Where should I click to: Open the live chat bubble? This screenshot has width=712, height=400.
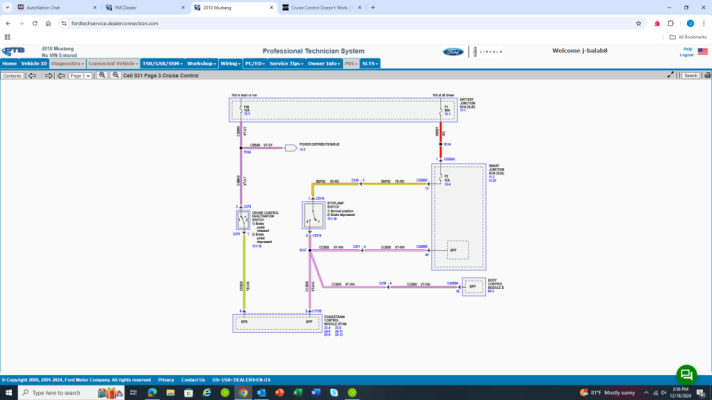click(686, 375)
